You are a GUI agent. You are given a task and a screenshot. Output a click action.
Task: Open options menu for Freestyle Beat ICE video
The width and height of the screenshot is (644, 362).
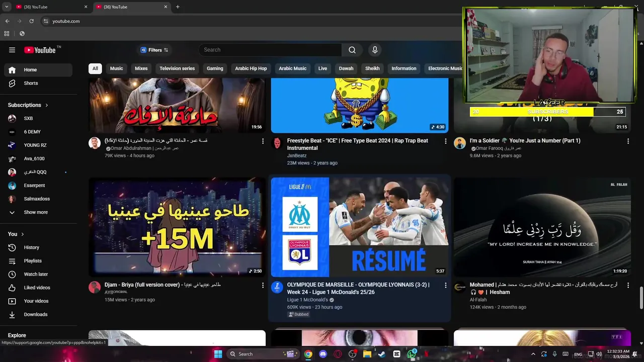pos(445,141)
